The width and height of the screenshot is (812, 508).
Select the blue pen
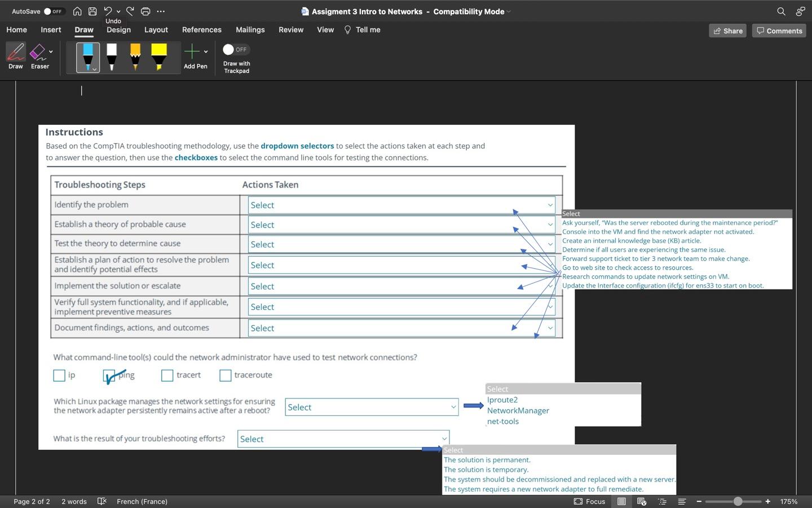[x=88, y=58]
